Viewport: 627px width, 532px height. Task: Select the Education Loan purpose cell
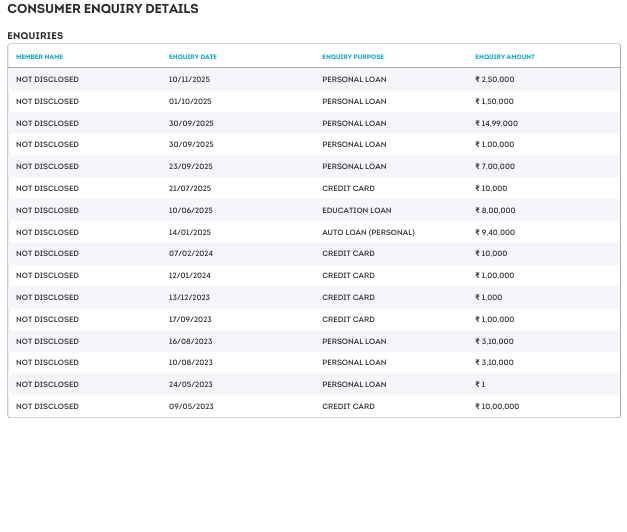pos(356,210)
